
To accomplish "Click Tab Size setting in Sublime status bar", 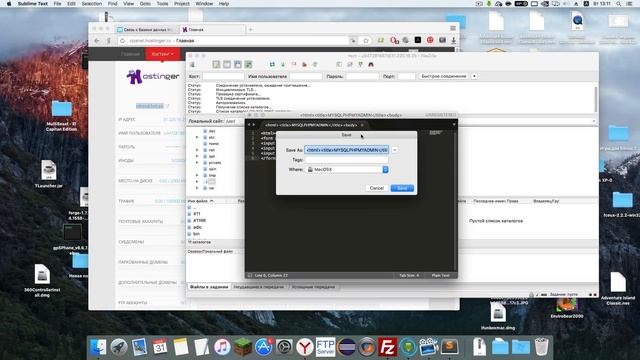I will click(x=409, y=276).
